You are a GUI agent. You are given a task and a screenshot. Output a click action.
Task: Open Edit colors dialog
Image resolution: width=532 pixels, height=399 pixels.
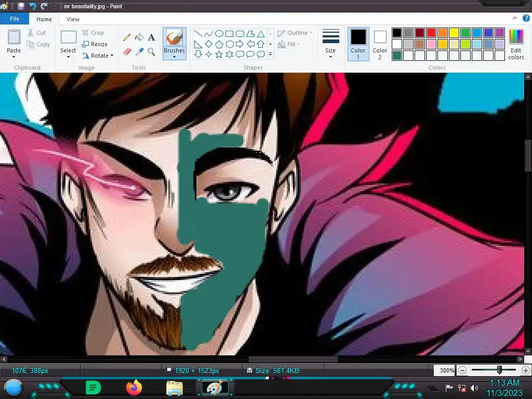pyautogui.click(x=516, y=45)
